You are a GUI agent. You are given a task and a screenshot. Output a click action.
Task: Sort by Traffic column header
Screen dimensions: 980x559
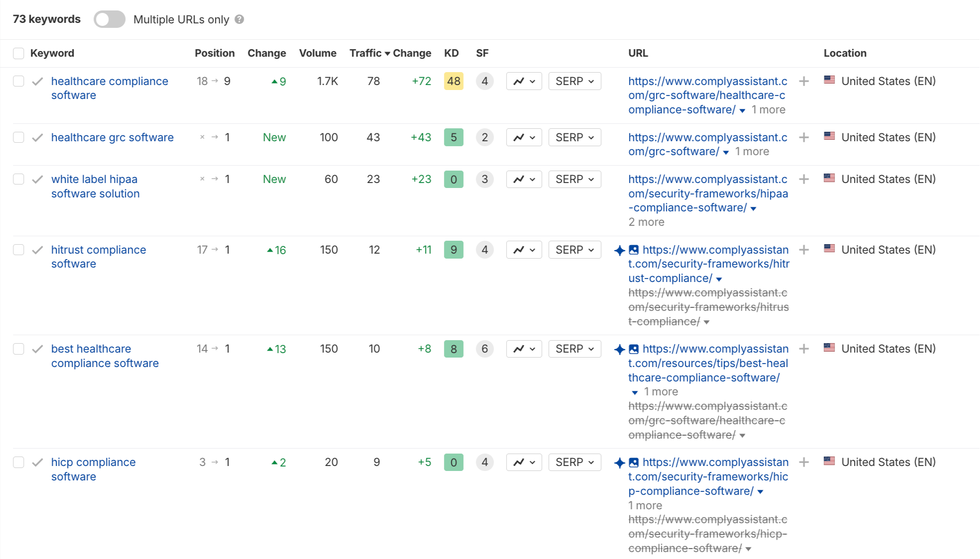pyautogui.click(x=370, y=53)
